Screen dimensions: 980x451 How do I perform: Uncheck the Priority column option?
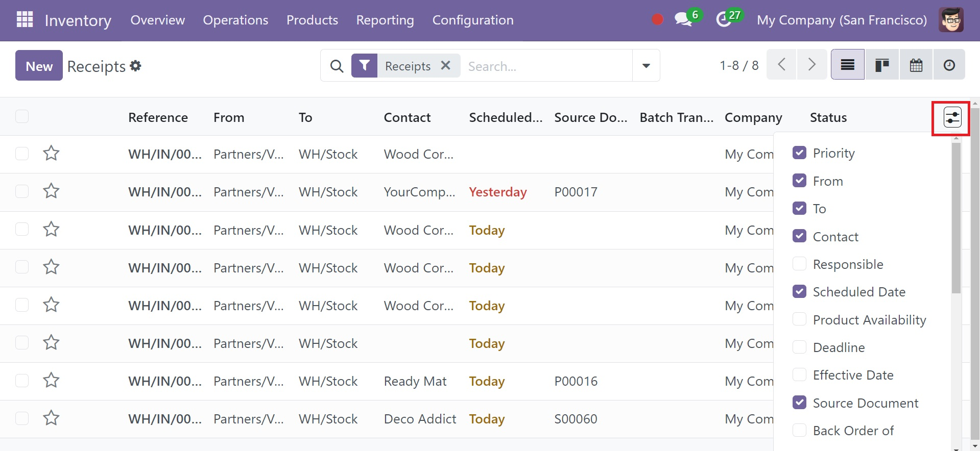[x=799, y=153]
